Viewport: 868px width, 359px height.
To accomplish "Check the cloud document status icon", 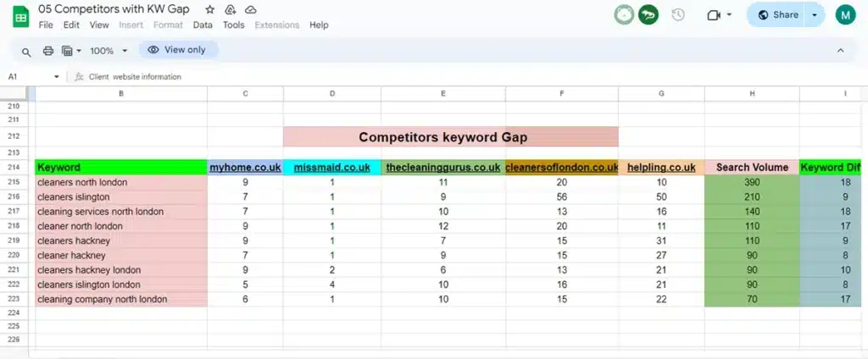I will click(250, 9).
